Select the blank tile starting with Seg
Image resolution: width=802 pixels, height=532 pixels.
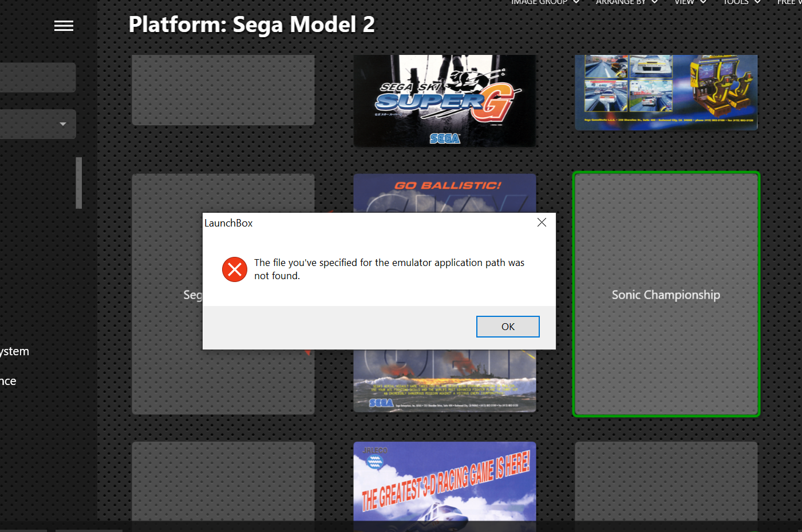click(167, 294)
